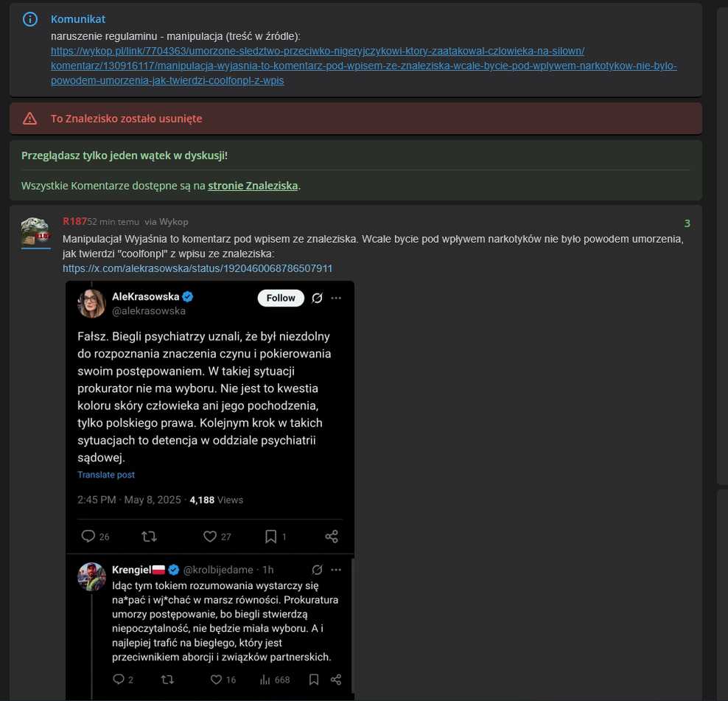Bookmark Krengiel's reply
The width and height of the screenshot is (728, 701).
[314, 680]
